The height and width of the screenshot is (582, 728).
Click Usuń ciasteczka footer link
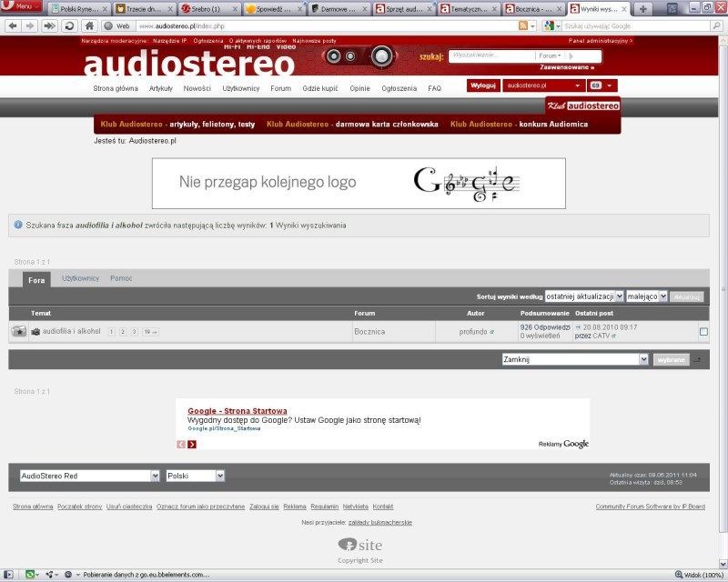(129, 507)
